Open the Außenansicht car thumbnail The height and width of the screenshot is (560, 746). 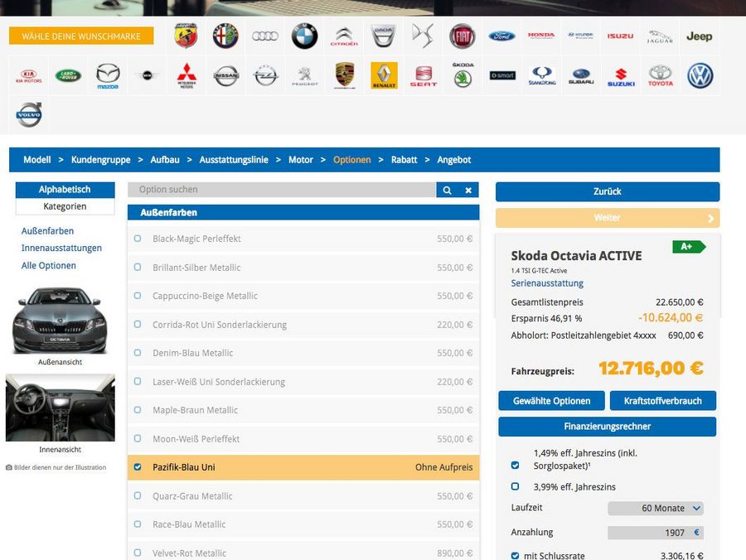(60, 321)
